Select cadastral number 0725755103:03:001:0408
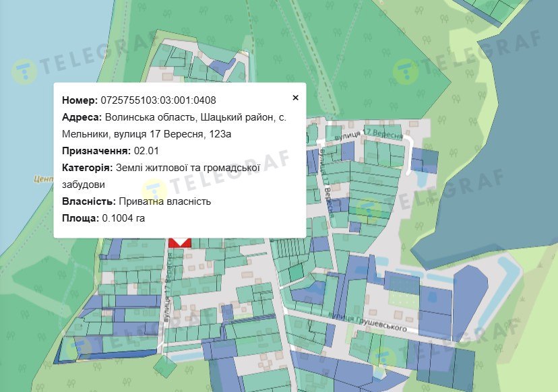Image resolution: width=558 pixels, height=392 pixels. tap(158, 100)
